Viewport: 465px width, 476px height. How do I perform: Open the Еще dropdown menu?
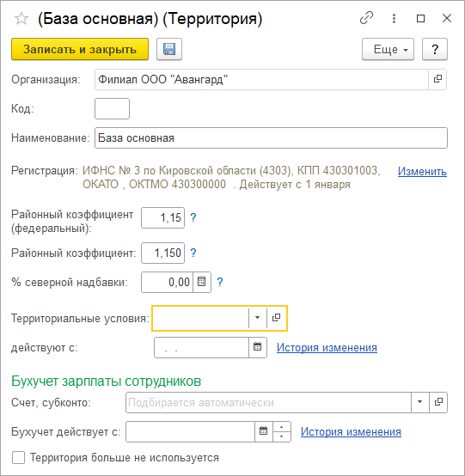point(388,49)
